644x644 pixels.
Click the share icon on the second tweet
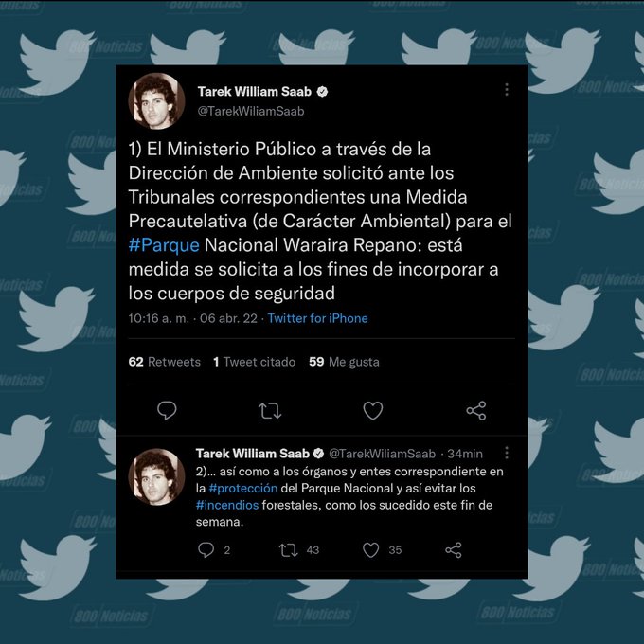pos(454,550)
